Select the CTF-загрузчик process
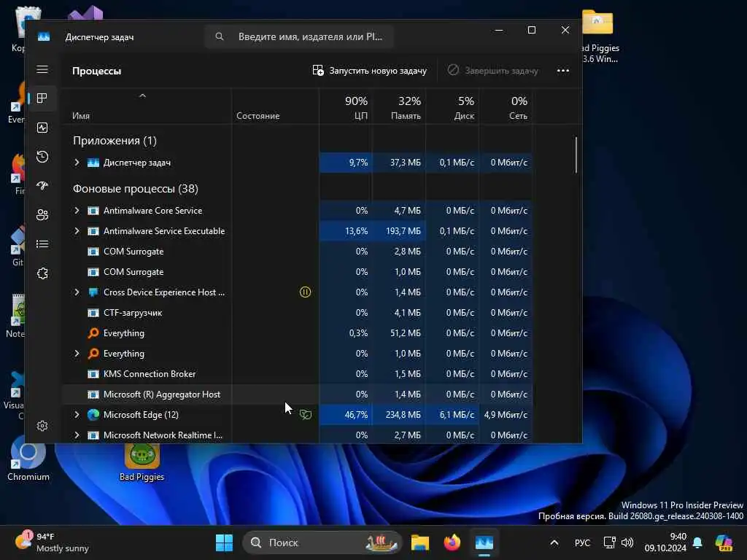 click(297, 313)
